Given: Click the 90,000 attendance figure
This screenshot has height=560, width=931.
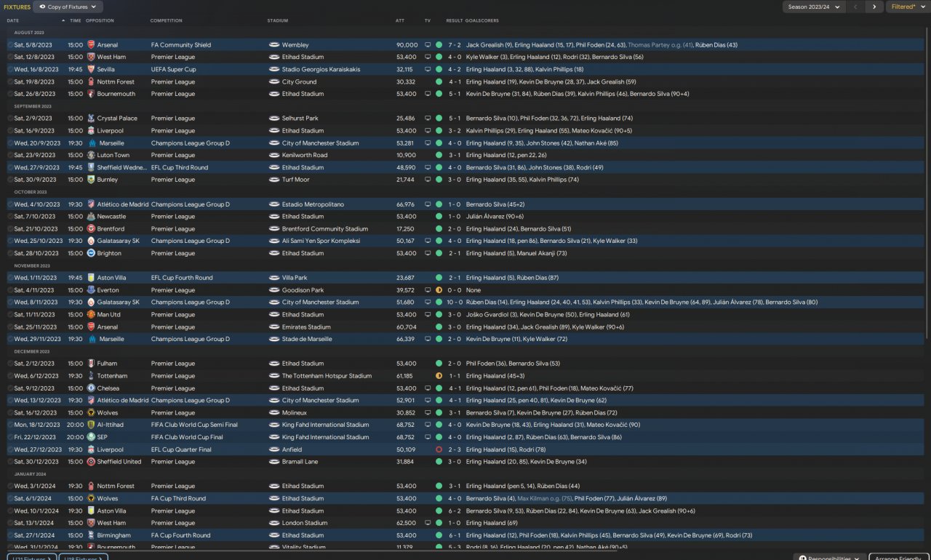Looking at the screenshot, I should pyautogui.click(x=407, y=45).
